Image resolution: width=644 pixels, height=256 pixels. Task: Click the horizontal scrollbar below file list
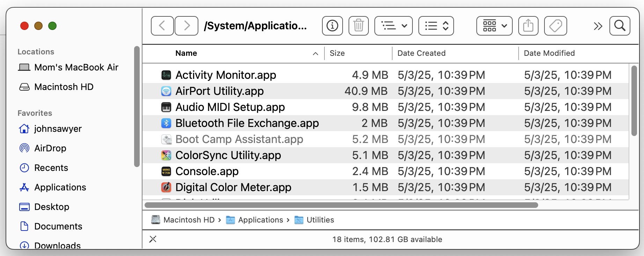point(341,205)
